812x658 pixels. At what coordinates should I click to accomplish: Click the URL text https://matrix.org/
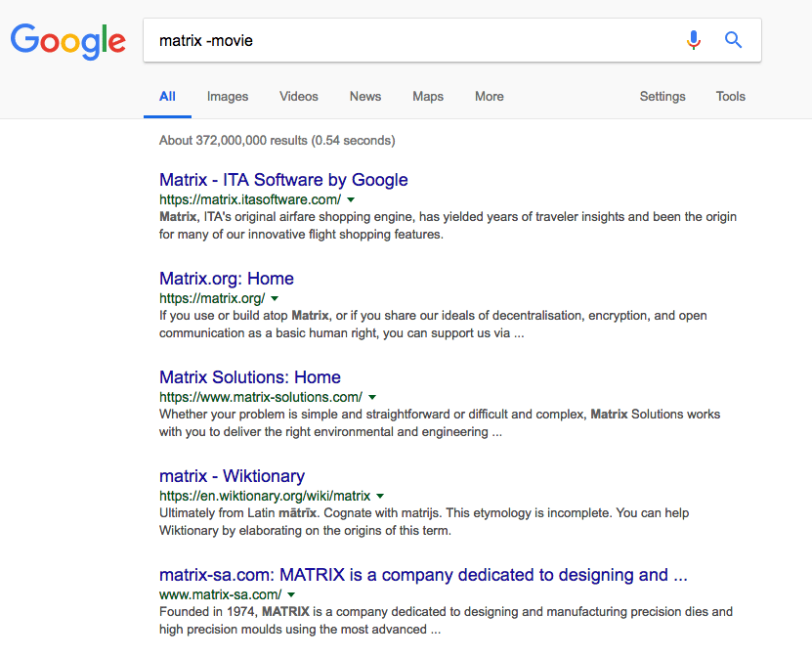click(212, 298)
